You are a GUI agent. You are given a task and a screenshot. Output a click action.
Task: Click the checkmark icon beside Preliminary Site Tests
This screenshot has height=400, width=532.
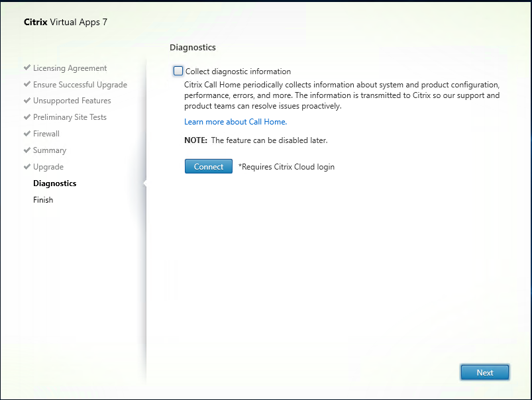[27, 117]
